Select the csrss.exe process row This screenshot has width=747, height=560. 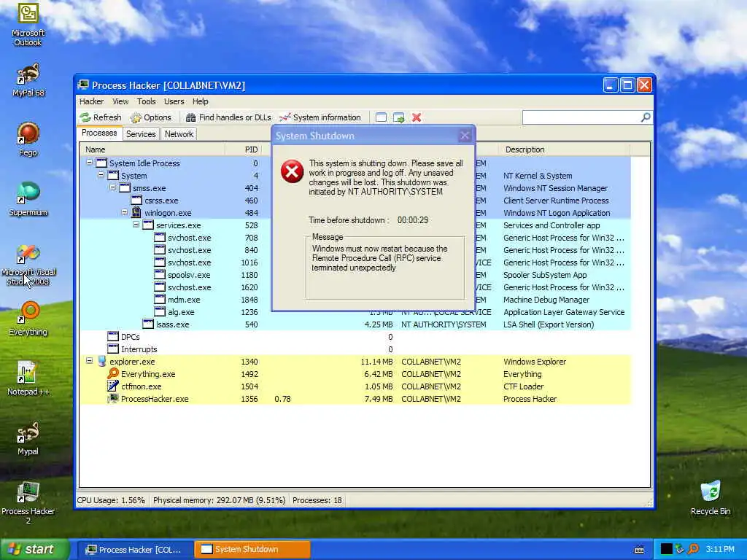(355, 201)
